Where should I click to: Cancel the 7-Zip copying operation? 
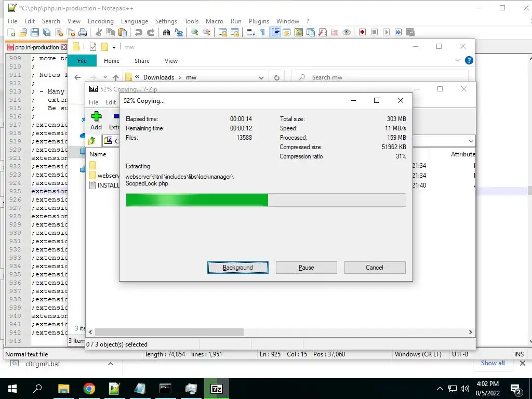point(375,268)
